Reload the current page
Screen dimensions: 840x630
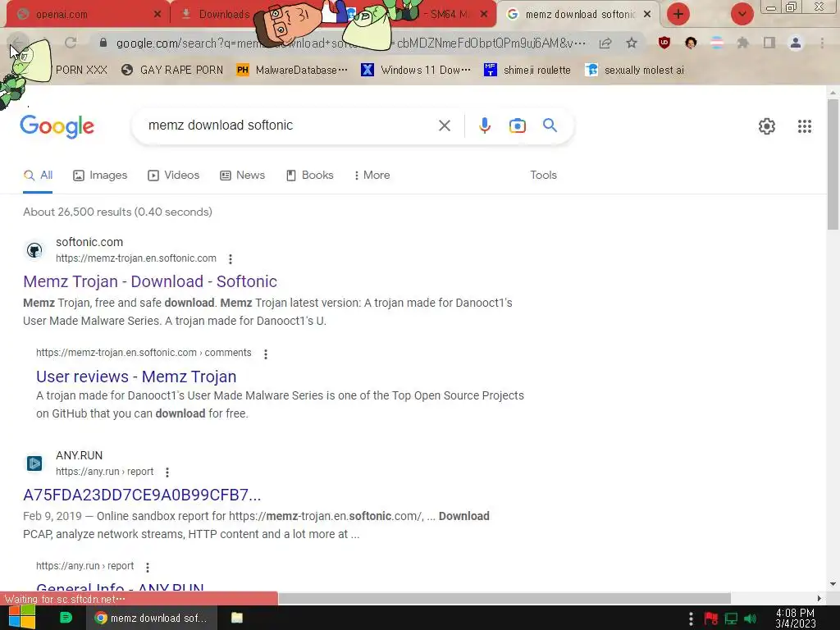click(x=71, y=43)
